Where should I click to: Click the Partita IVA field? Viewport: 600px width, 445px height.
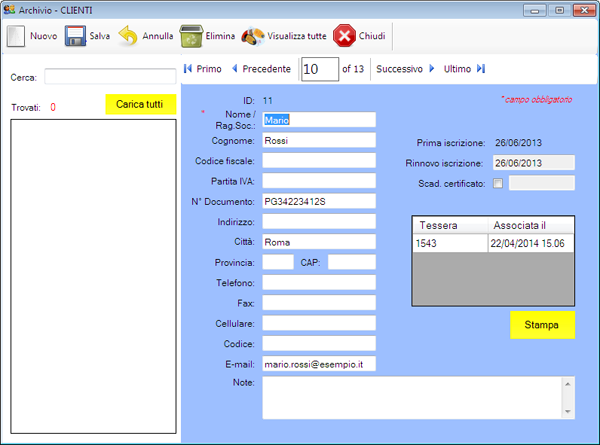tap(319, 181)
